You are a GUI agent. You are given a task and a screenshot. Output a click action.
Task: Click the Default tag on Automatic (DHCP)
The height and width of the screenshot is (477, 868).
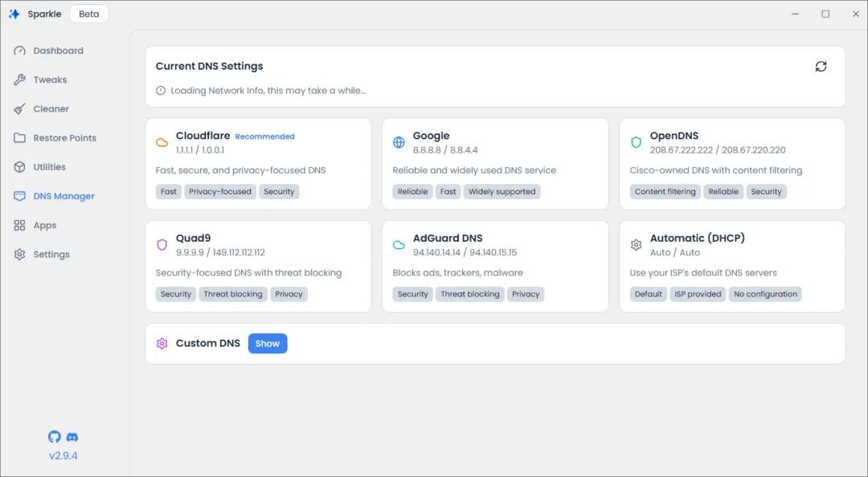pyautogui.click(x=649, y=294)
